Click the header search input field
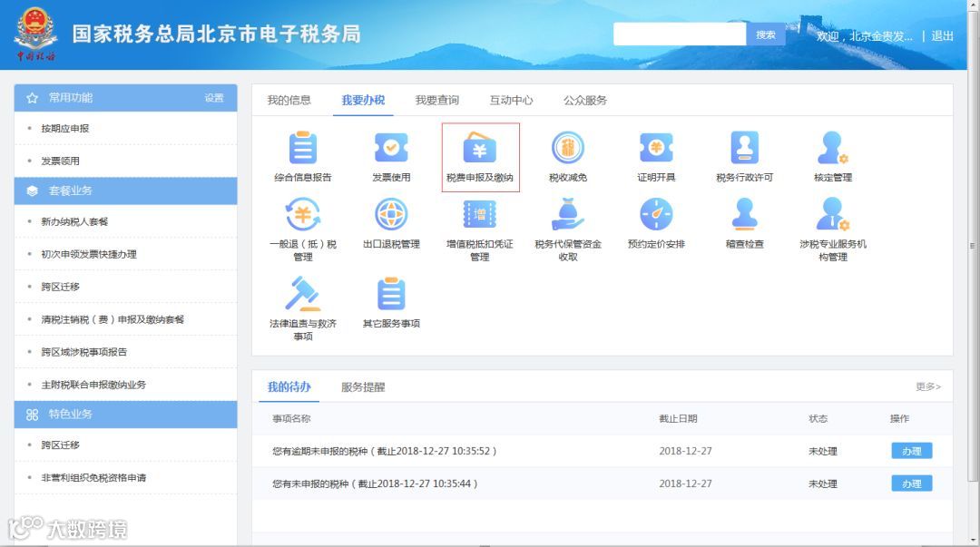 (680, 34)
